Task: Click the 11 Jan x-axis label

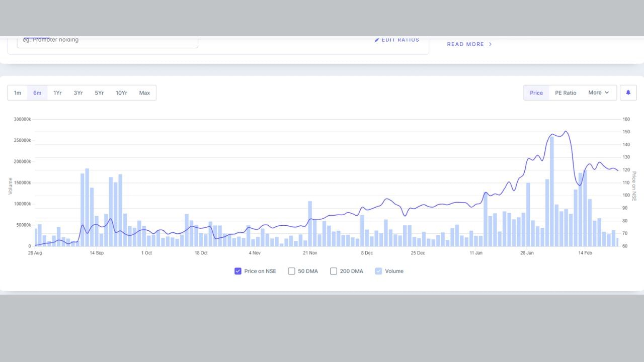Action: [476, 253]
